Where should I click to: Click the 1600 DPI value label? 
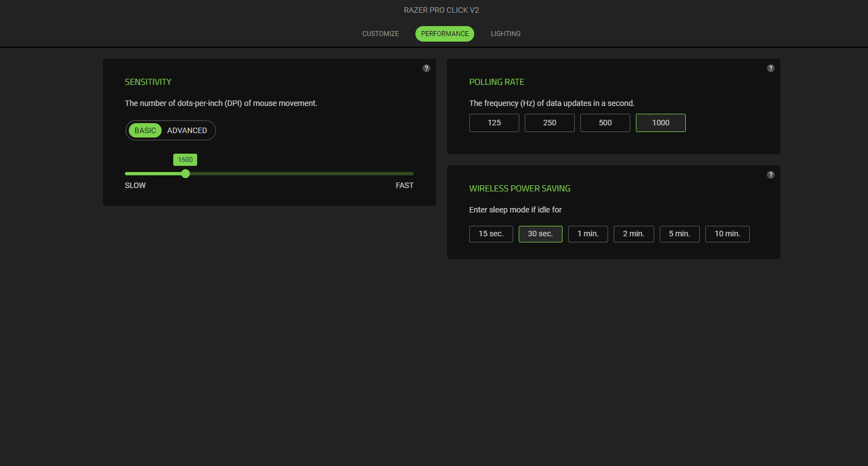coord(185,160)
